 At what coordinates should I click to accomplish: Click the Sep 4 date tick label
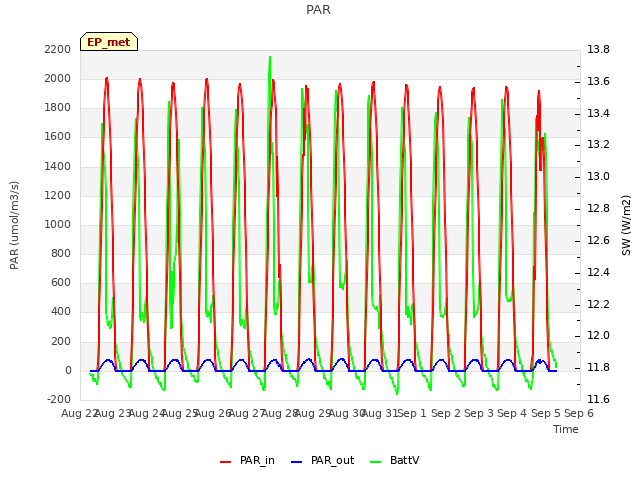[512, 413]
